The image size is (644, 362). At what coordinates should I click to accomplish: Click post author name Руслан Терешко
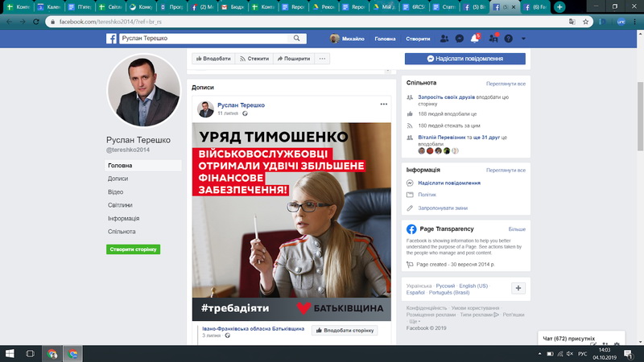point(241,105)
